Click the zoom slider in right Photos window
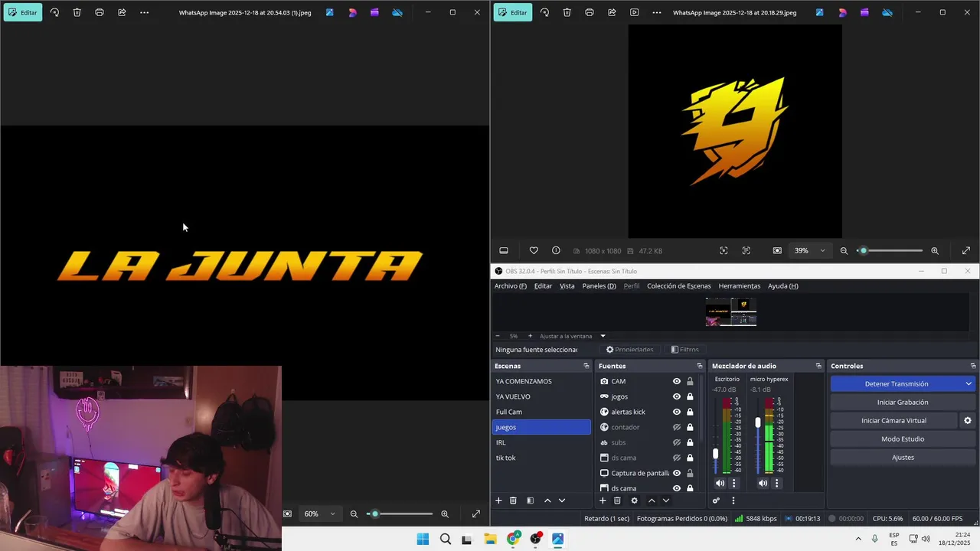The height and width of the screenshot is (551, 980). click(889, 250)
